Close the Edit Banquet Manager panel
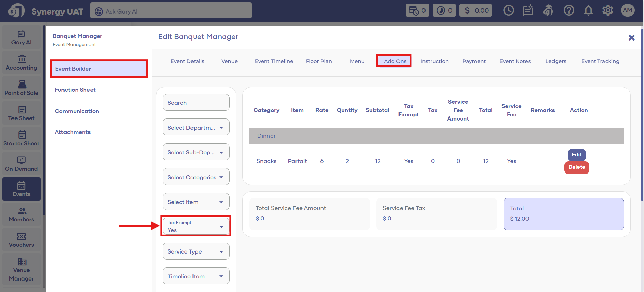Screen dimensions: 644x292 pos(631,38)
